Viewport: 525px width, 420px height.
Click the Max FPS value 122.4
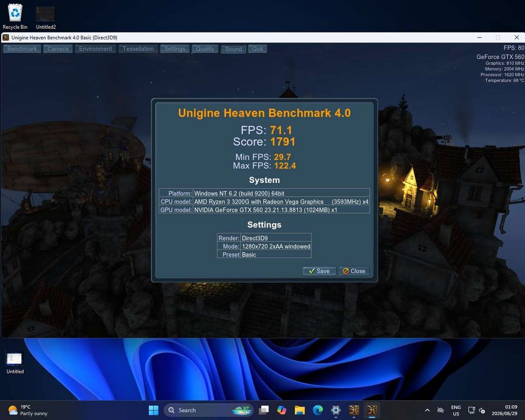point(285,166)
